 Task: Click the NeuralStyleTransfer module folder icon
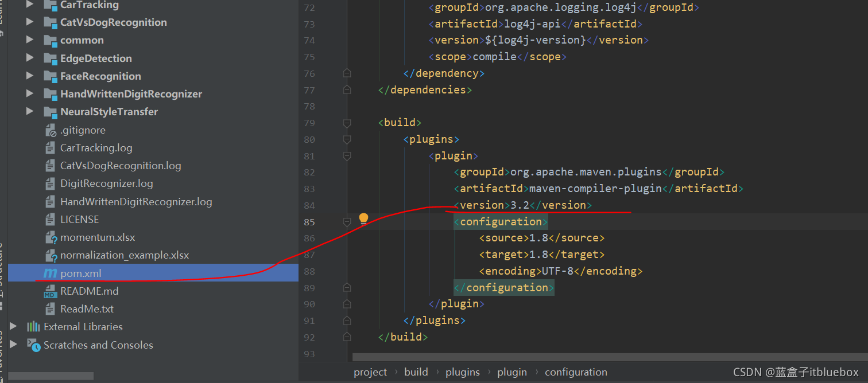point(51,112)
